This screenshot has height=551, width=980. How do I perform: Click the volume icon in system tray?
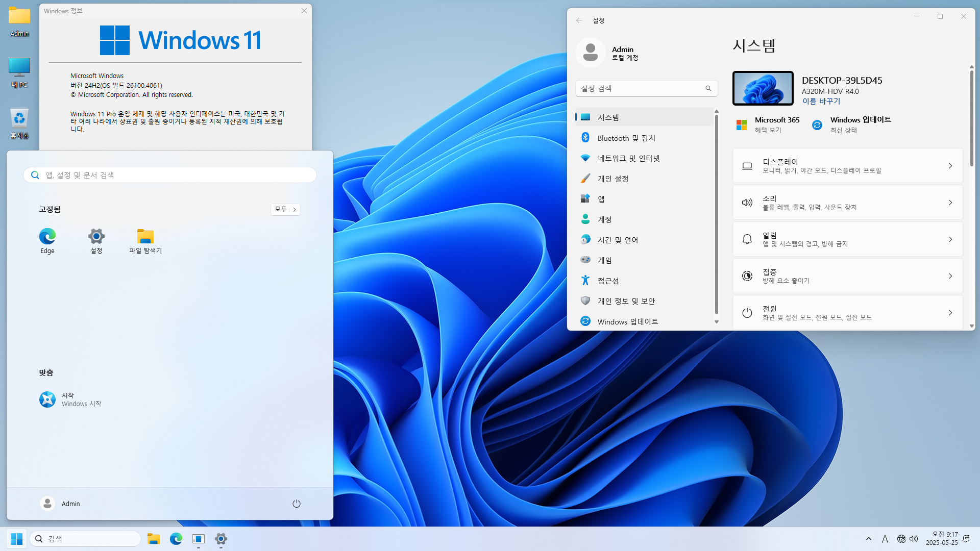click(914, 539)
